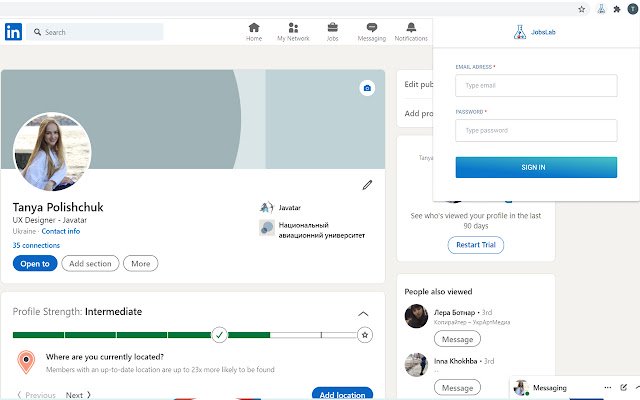
Task: Select the 'UX Designer - Javatar' headline
Action: pyautogui.click(x=50, y=220)
